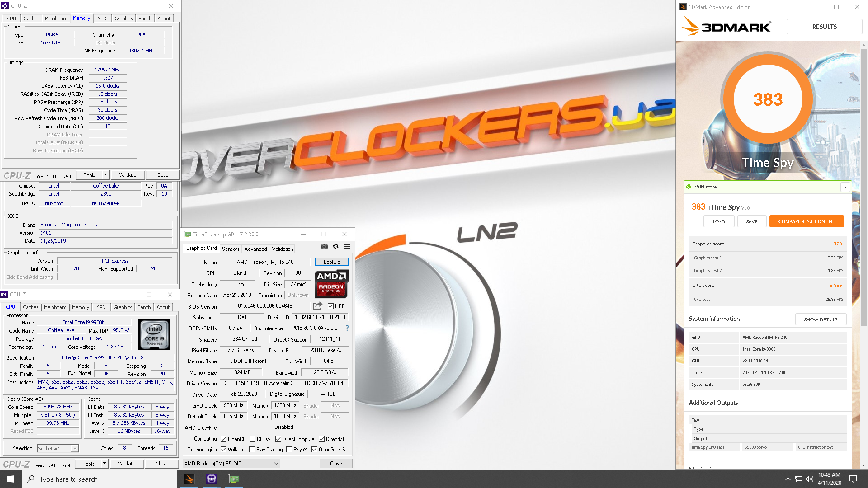Click the volume icon in system tray
Image resolution: width=868 pixels, height=488 pixels.
(x=809, y=479)
